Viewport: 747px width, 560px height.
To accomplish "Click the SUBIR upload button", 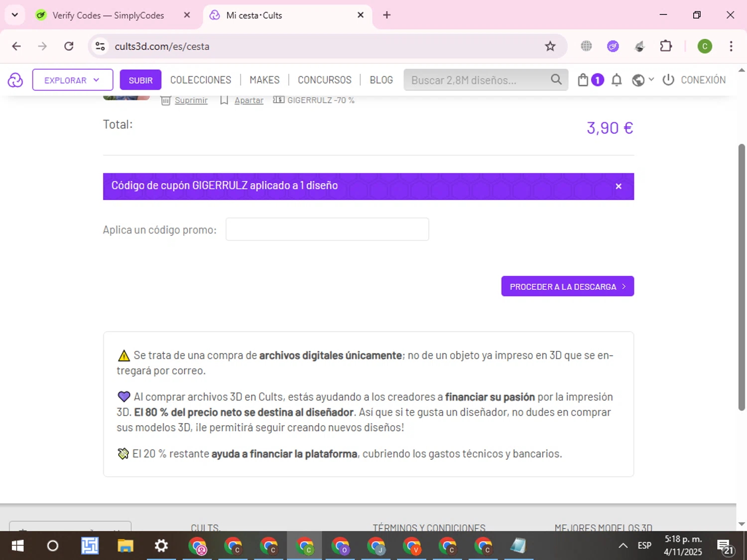I will (140, 80).
